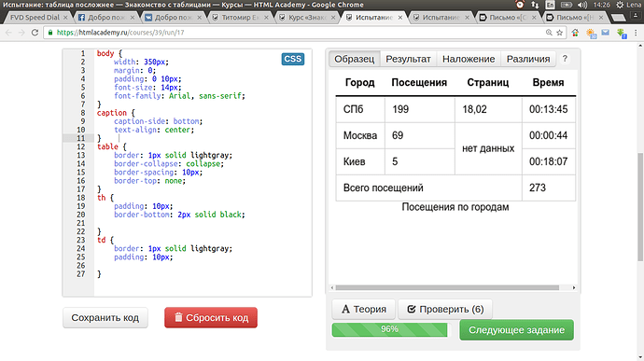Open the keyboard language indicator En

550,5
